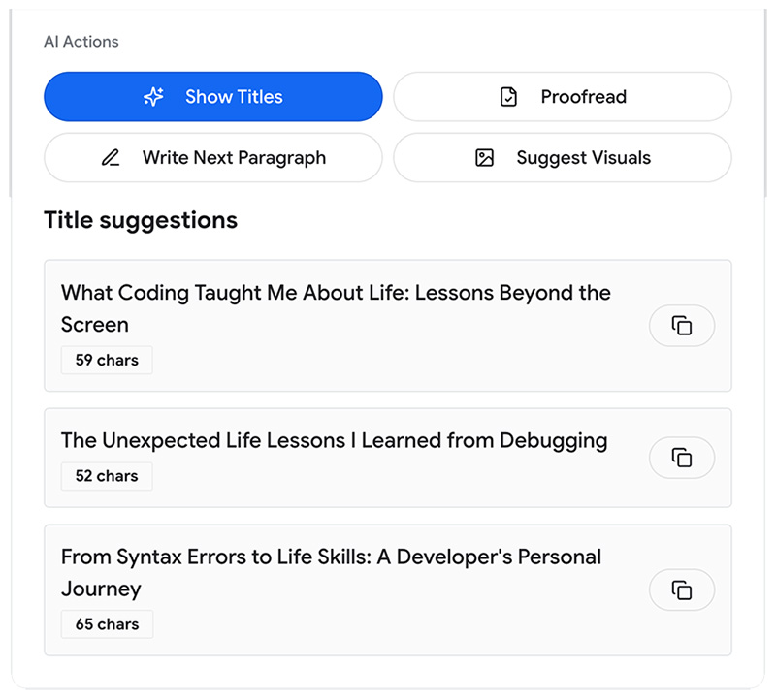The width and height of the screenshot is (776, 700).
Task: Click the 65 chars badge
Action: [107, 623]
